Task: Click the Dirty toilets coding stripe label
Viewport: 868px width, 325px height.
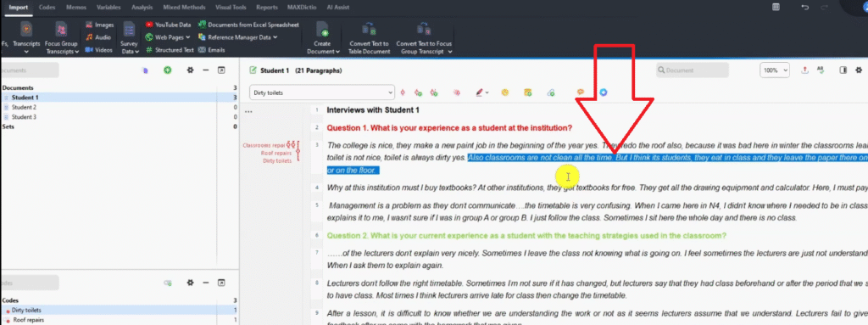Action: tap(277, 161)
